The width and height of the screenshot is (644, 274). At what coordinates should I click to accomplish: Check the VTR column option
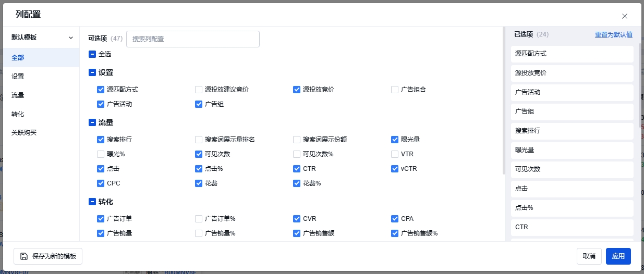point(395,154)
